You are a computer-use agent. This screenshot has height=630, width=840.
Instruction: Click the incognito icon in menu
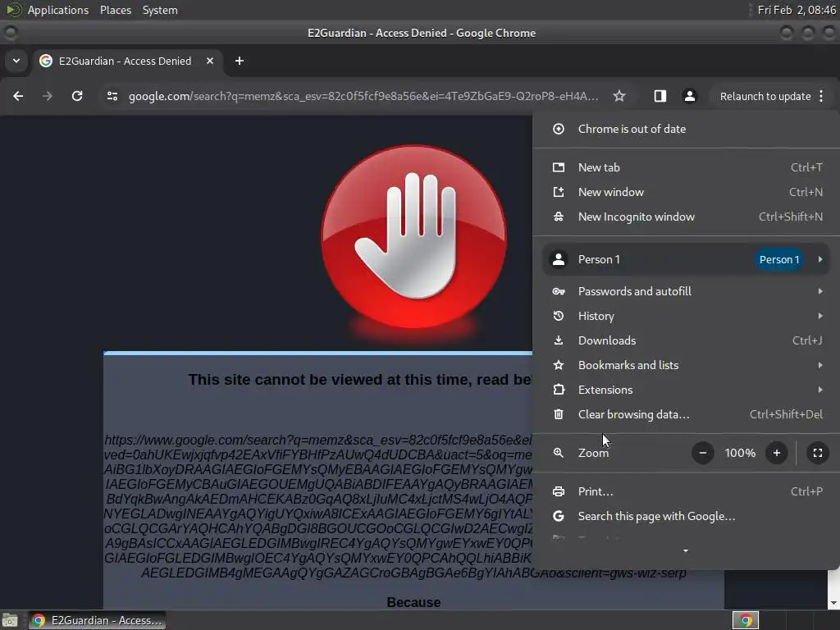coord(558,217)
